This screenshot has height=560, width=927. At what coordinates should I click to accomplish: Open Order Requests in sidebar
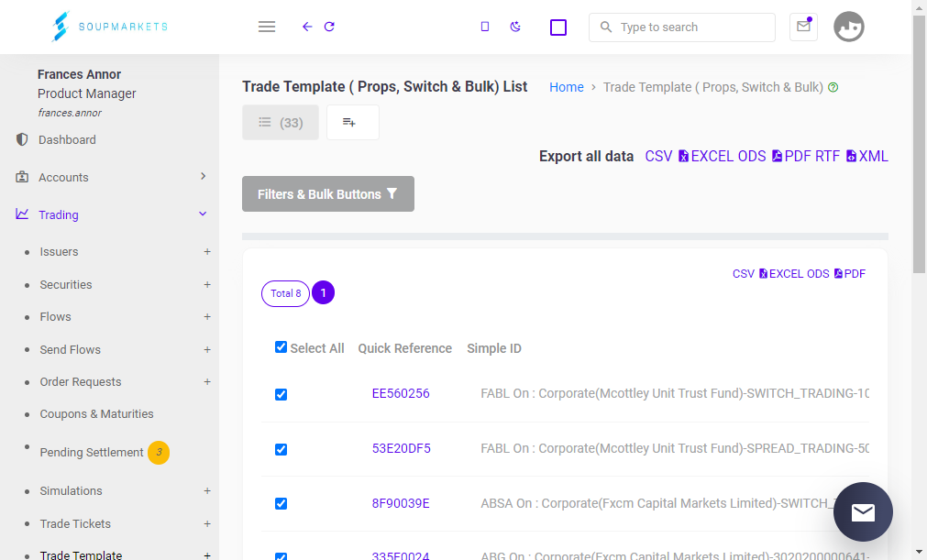pos(81,381)
